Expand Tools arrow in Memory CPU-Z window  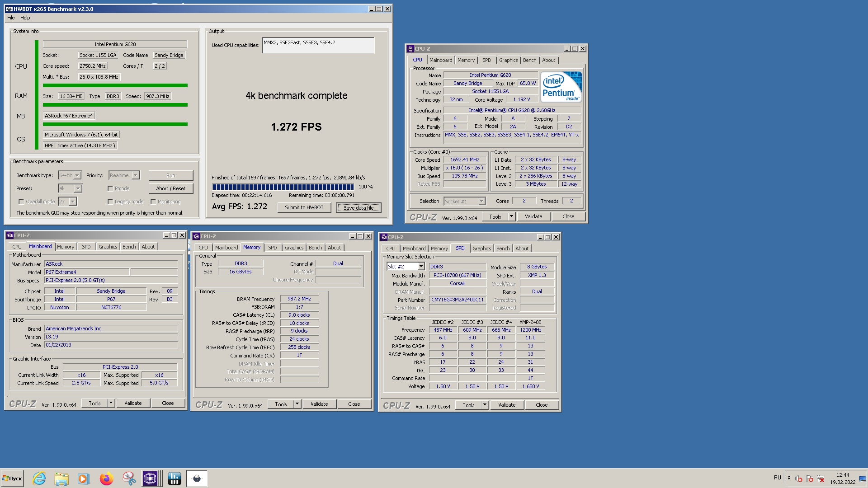[x=297, y=404]
